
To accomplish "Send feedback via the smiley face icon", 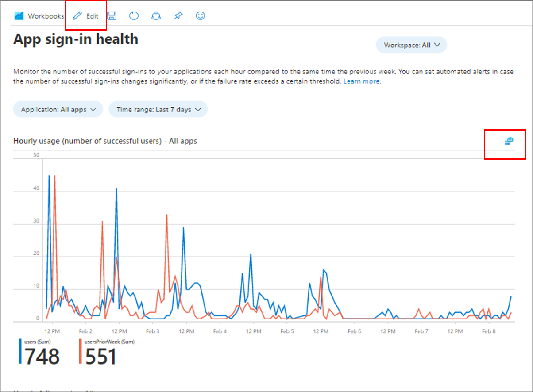I will click(x=201, y=16).
